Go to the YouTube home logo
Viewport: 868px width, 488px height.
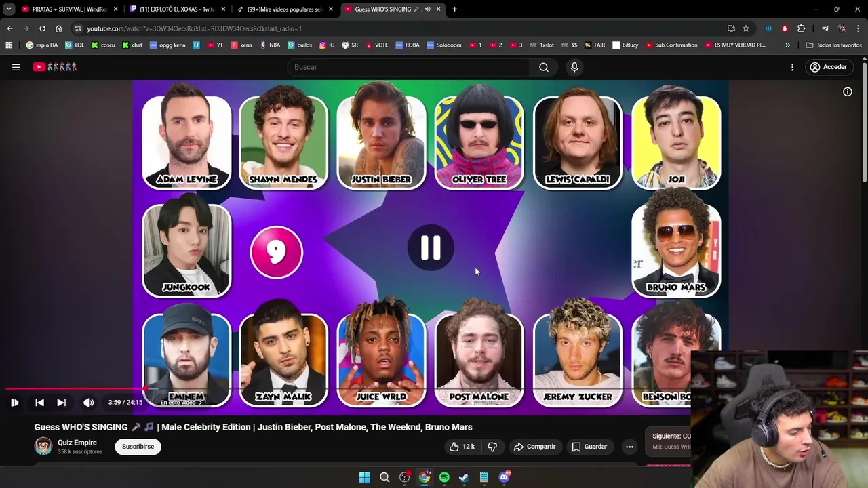(55, 67)
